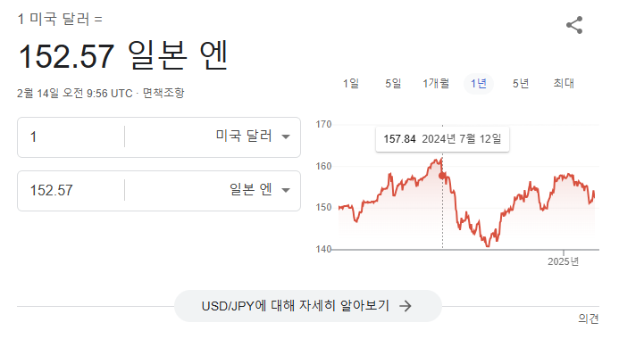Open the 일본 엔 currency dropdown arrow

[x=286, y=190]
